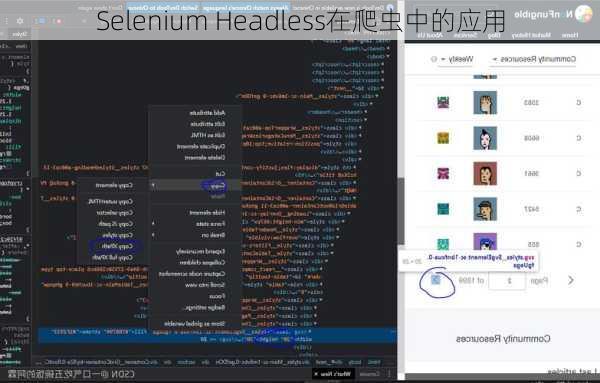This screenshot has height=383, width=600.
Task: Choose Edit attribute in context menu
Action: coord(195,124)
